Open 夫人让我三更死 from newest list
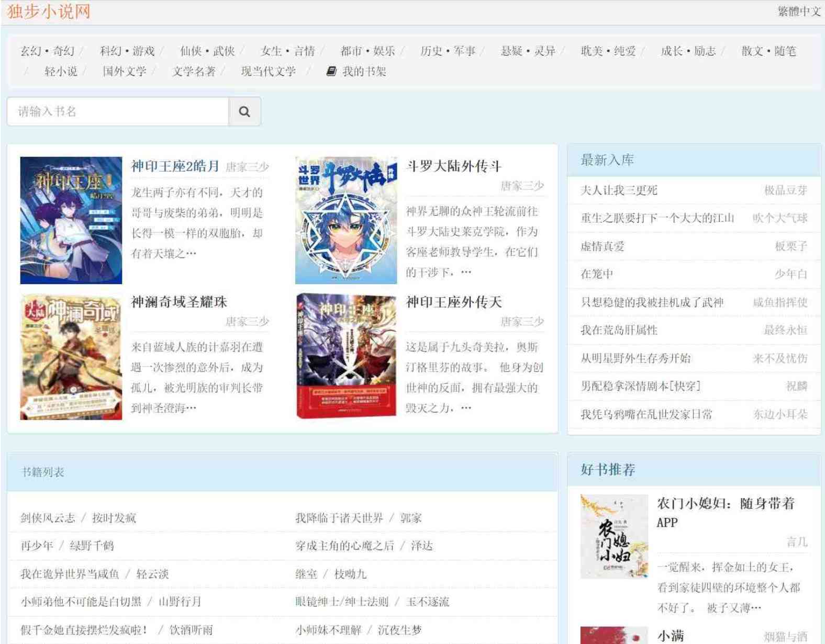 (x=619, y=190)
